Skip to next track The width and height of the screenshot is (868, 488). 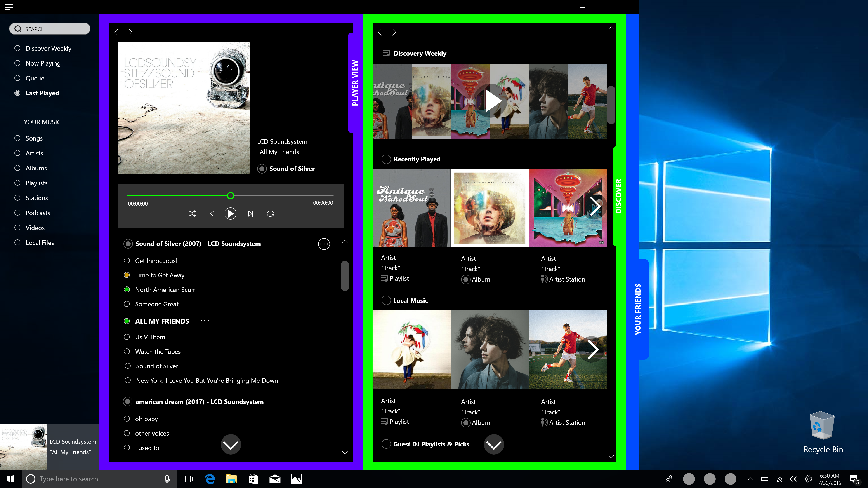click(x=250, y=213)
